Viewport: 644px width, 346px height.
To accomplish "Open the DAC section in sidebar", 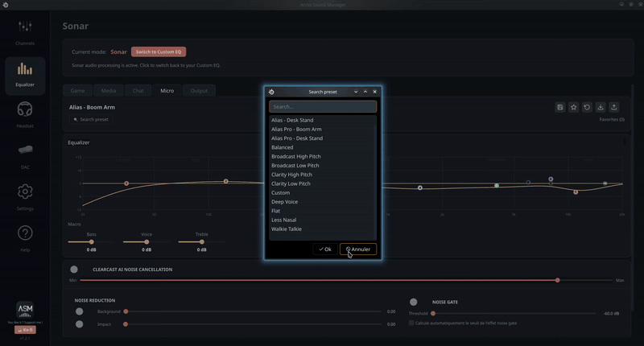I will coord(25,157).
